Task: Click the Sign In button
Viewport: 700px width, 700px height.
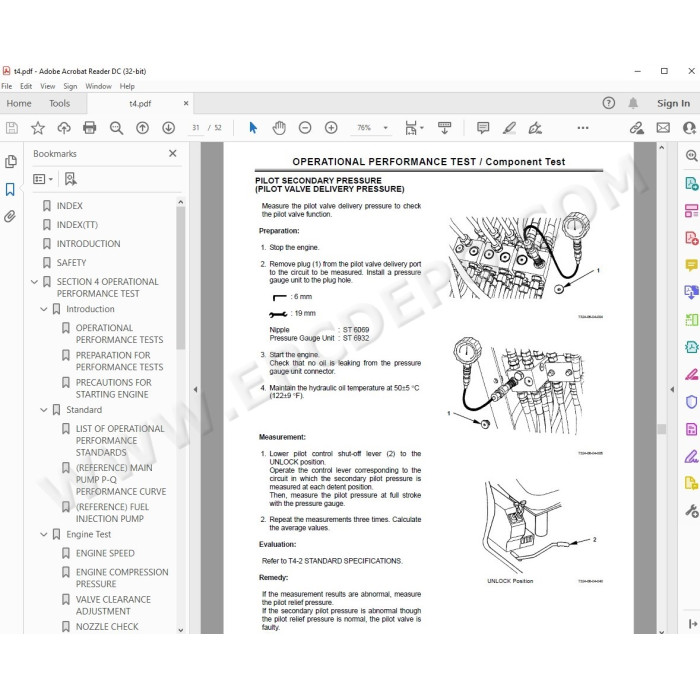Action: [x=673, y=104]
